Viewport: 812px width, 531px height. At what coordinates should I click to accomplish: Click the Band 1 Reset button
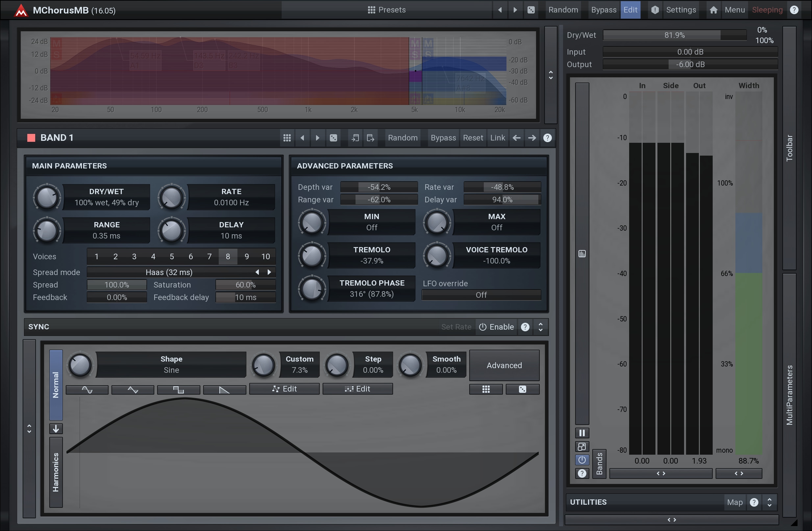(473, 138)
